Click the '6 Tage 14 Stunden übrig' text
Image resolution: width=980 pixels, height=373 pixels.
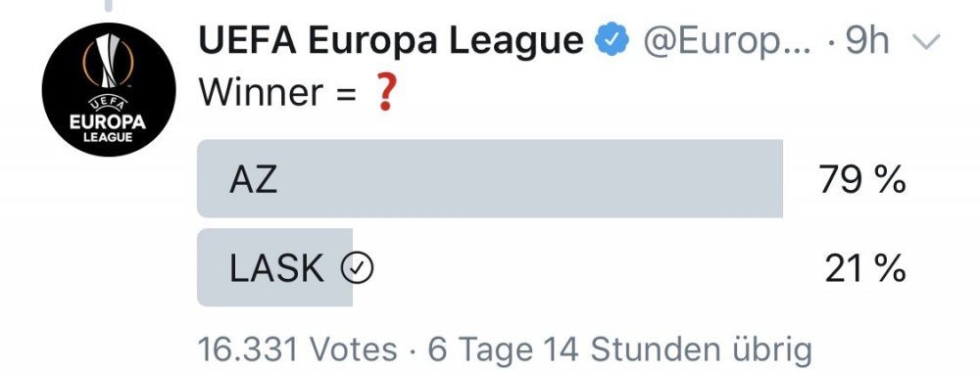tap(620, 350)
